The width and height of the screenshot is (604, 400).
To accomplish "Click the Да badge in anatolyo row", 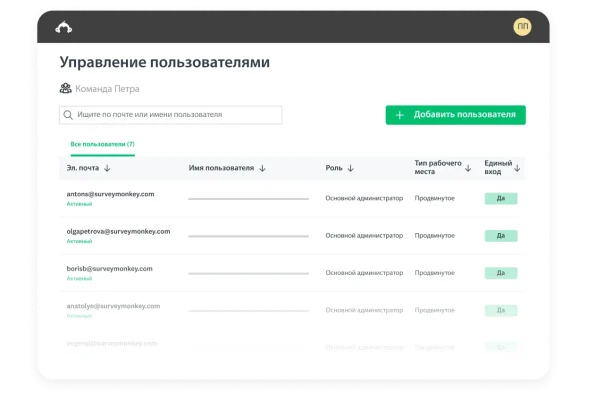I will pos(501,310).
